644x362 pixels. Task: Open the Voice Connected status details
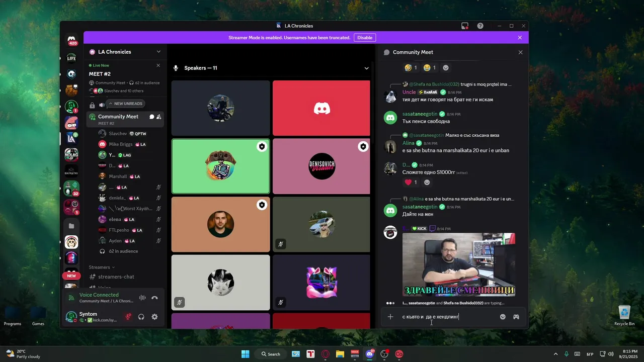click(x=99, y=295)
